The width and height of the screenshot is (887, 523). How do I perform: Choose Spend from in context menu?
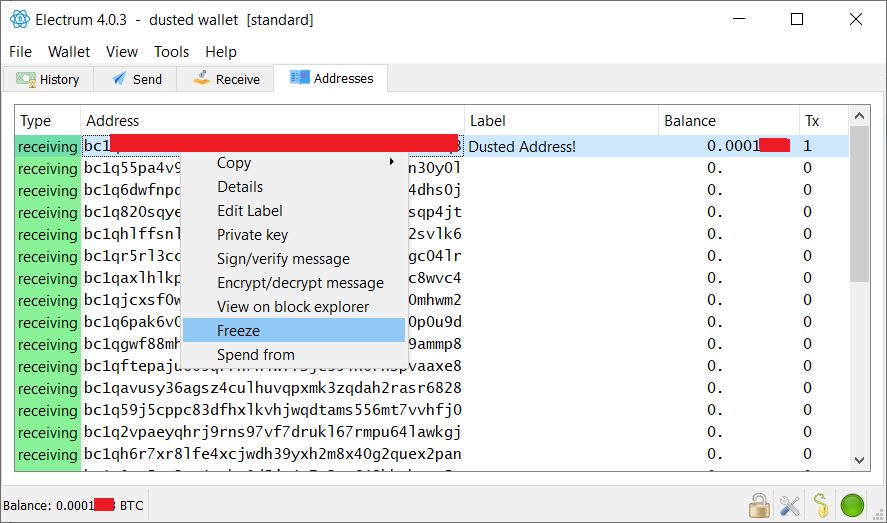(294, 355)
